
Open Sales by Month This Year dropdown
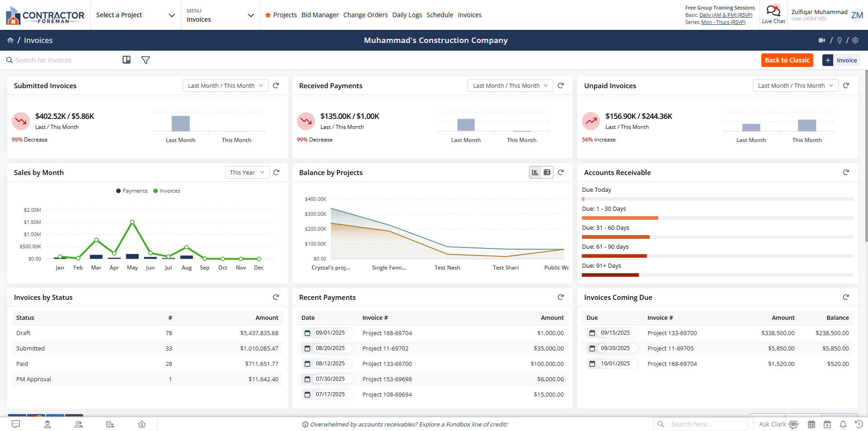coord(247,172)
